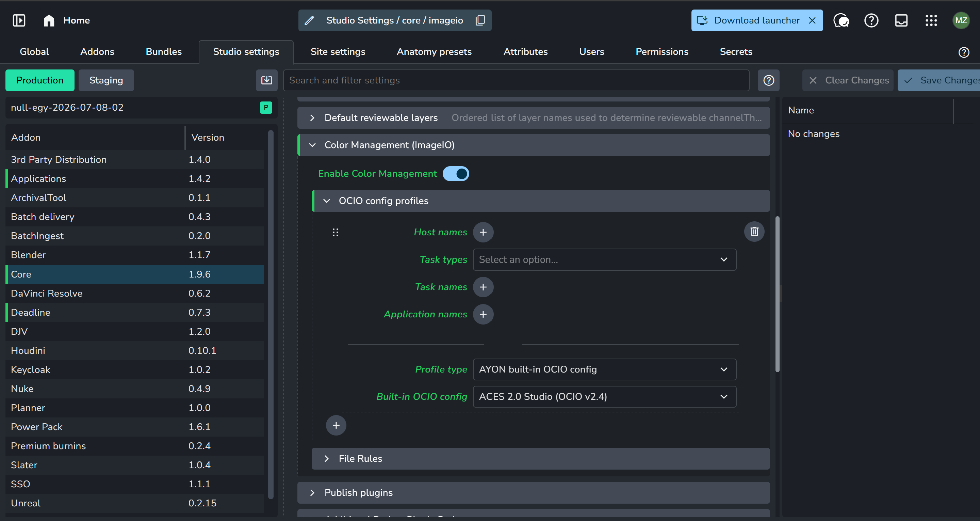980x521 pixels.
Task: Switch to Staging variant
Action: tap(106, 80)
